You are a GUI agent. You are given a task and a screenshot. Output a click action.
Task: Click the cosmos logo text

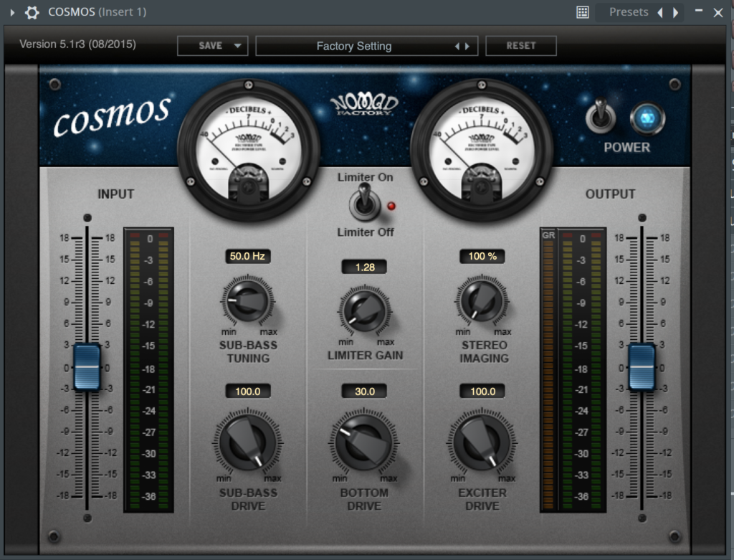tap(112, 117)
